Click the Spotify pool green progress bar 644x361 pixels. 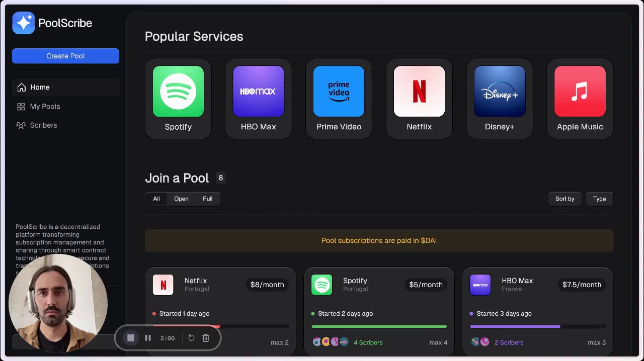(x=379, y=326)
